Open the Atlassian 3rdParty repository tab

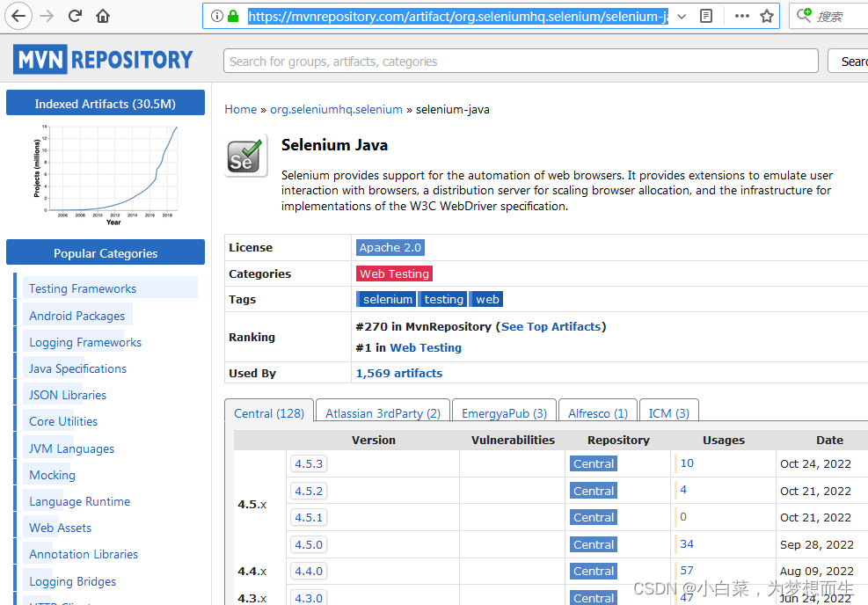coord(382,412)
